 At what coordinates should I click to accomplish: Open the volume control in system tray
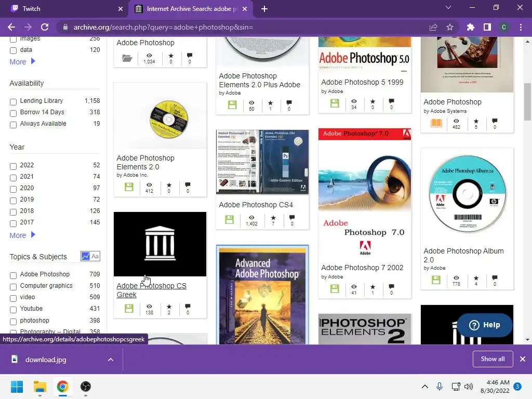[469, 387]
